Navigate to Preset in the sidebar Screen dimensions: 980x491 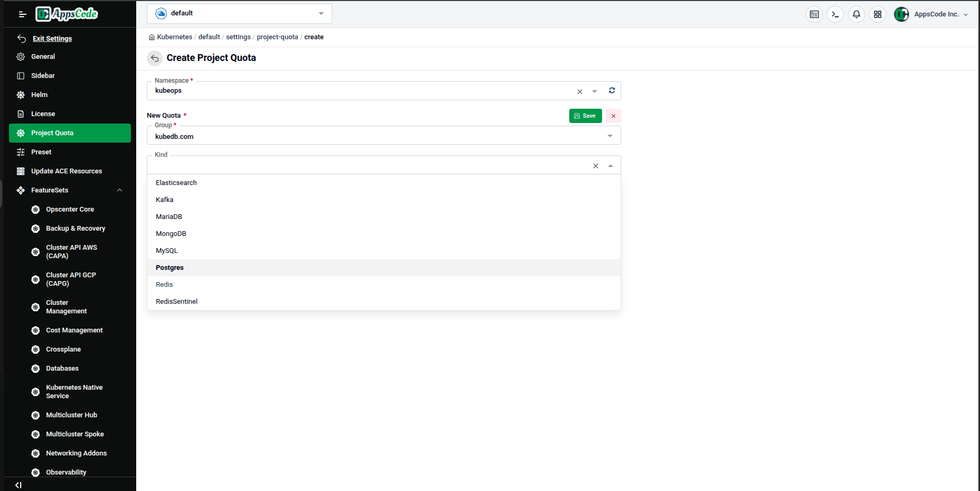tap(41, 152)
